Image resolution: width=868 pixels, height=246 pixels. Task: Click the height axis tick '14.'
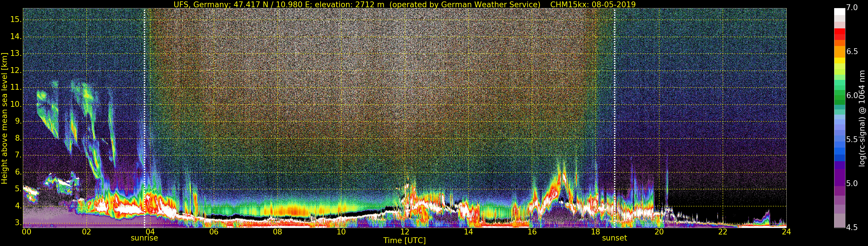pos(16,37)
